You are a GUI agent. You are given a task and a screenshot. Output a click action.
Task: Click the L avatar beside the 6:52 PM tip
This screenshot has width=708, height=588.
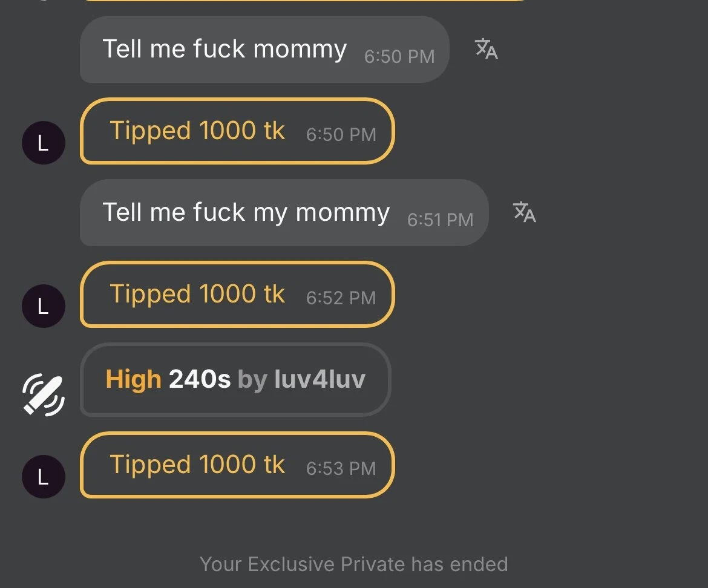(x=43, y=306)
